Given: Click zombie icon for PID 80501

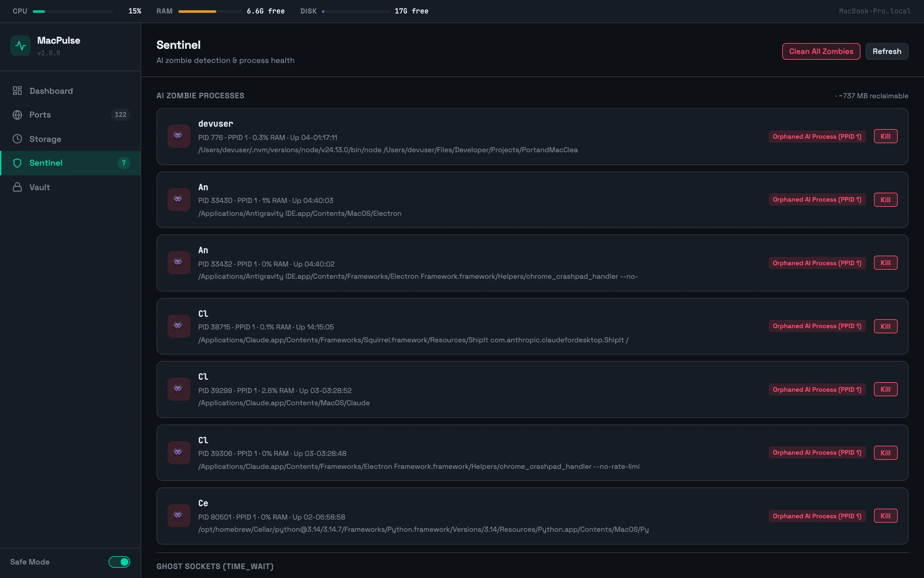Looking at the screenshot, I should coord(179,516).
